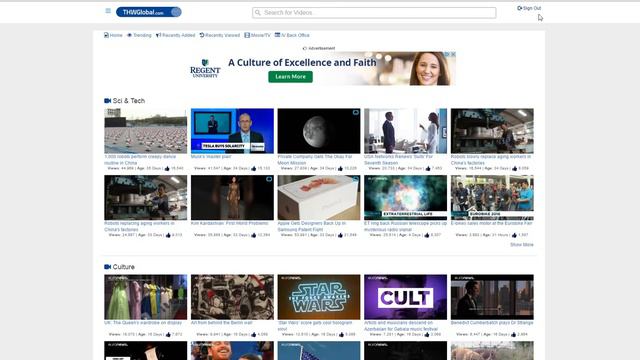The height and width of the screenshot is (360, 640).
Task: Click the Trending eye icon
Action: (129, 35)
